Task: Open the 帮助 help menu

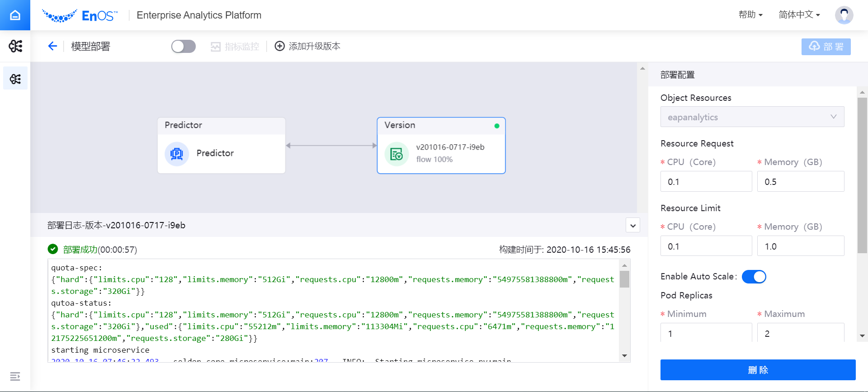Action: pyautogui.click(x=750, y=15)
